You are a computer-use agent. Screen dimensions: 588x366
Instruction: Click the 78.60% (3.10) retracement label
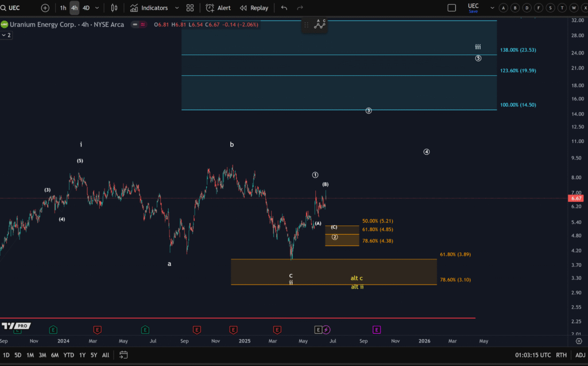455,280
